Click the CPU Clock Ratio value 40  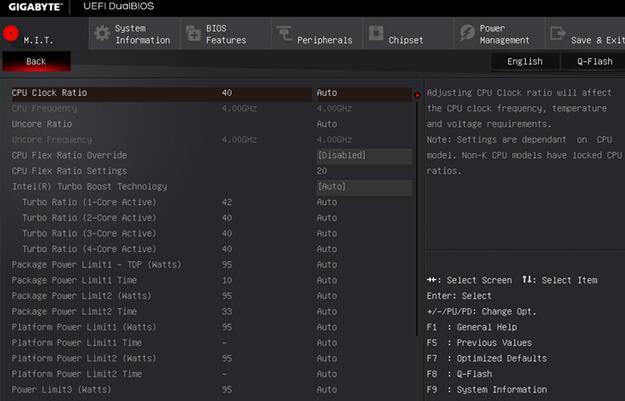pyautogui.click(x=227, y=93)
